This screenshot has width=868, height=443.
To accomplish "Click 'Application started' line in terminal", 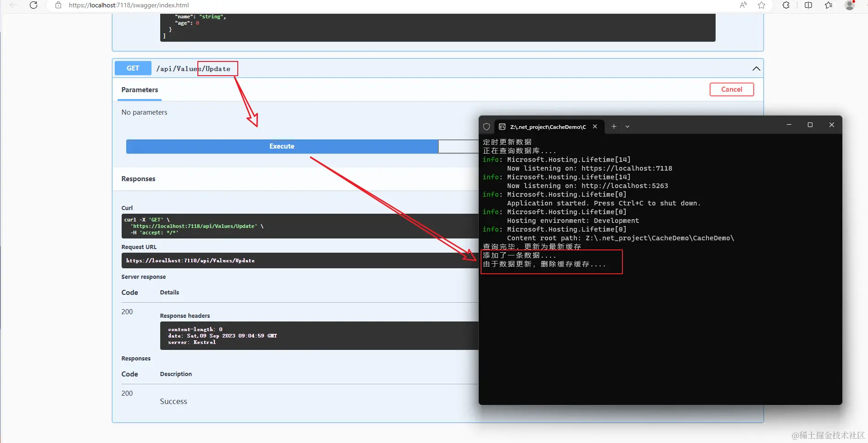I will point(604,203).
